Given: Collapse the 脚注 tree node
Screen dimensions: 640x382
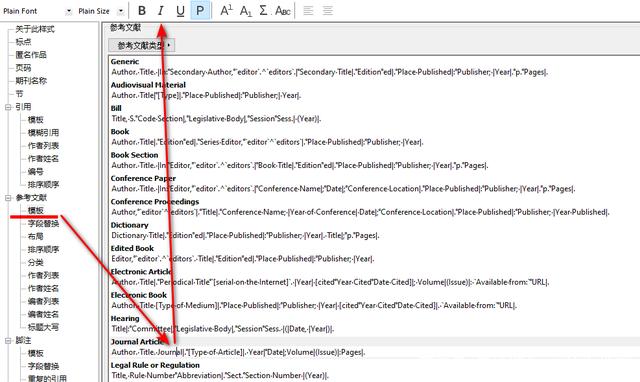Looking at the screenshot, I should pos(8,340).
